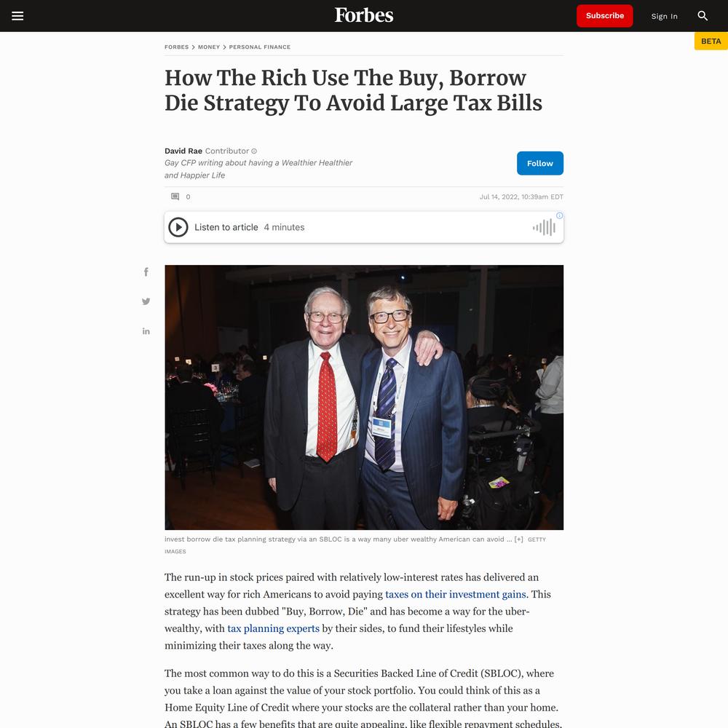Click the audio waveform indicator
Viewport: 728px width, 728px height.
click(x=544, y=227)
